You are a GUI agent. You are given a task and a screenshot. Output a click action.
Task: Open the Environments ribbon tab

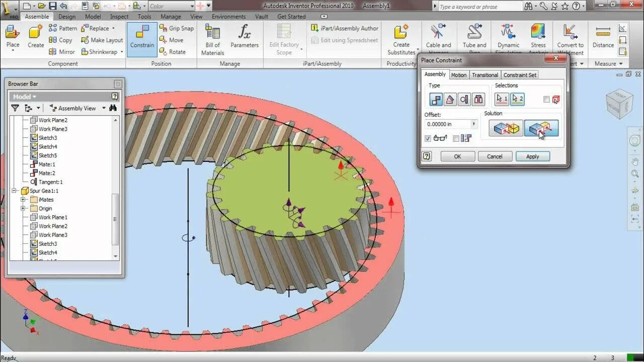click(x=229, y=17)
